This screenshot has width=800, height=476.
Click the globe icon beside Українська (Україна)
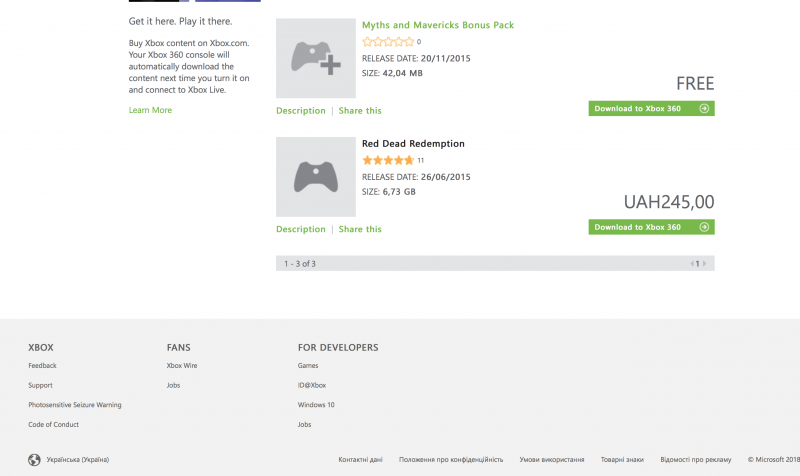(34, 460)
